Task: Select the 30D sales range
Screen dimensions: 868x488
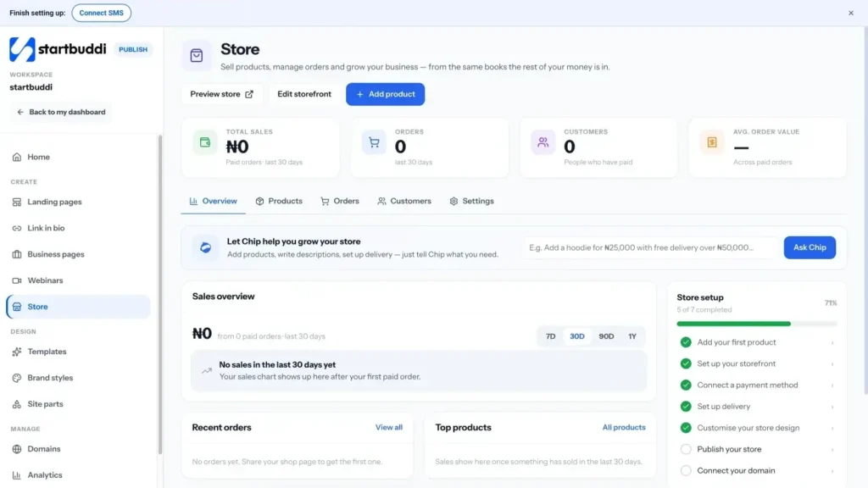Action: [576, 336]
